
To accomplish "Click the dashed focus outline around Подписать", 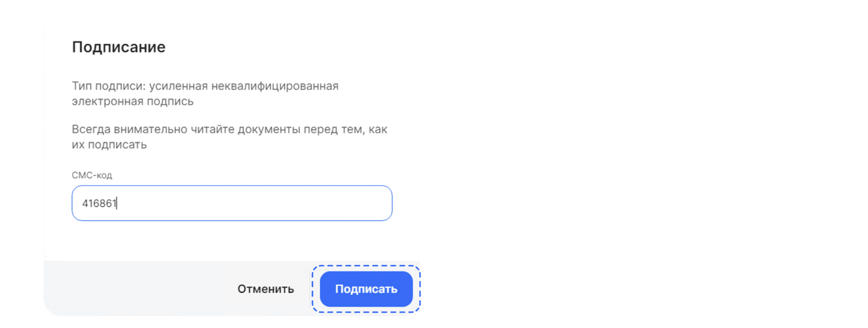I will coord(366,266).
